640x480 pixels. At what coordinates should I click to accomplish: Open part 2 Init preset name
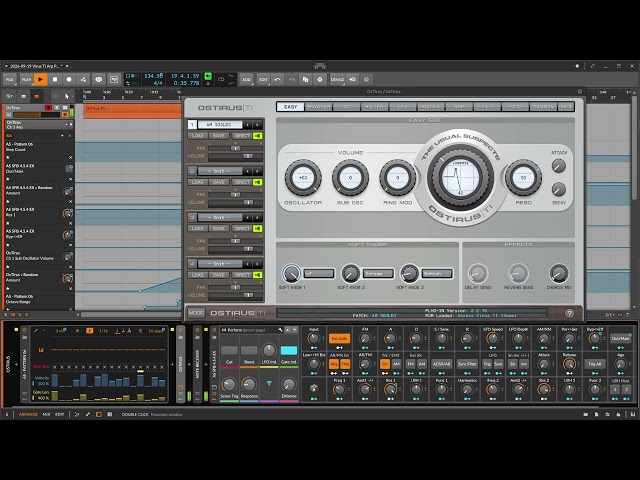point(220,171)
